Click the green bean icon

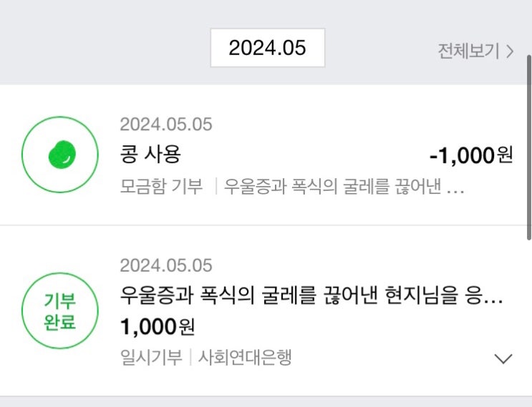click(60, 155)
